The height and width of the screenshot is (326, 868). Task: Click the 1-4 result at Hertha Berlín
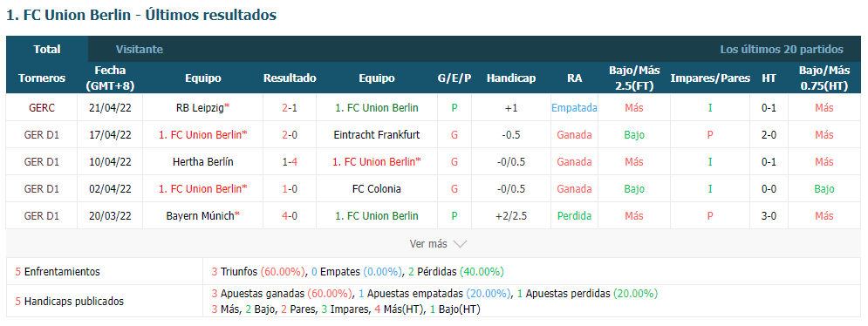(290, 161)
